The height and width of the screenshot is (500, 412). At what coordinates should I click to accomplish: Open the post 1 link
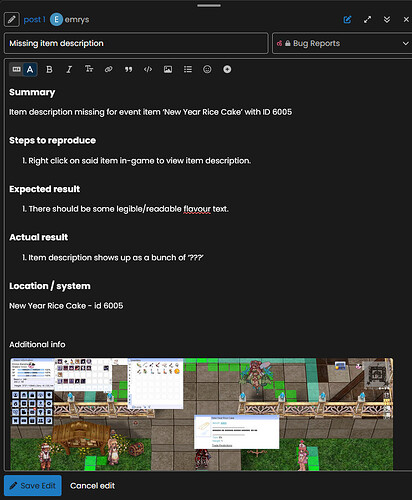tap(35, 20)
